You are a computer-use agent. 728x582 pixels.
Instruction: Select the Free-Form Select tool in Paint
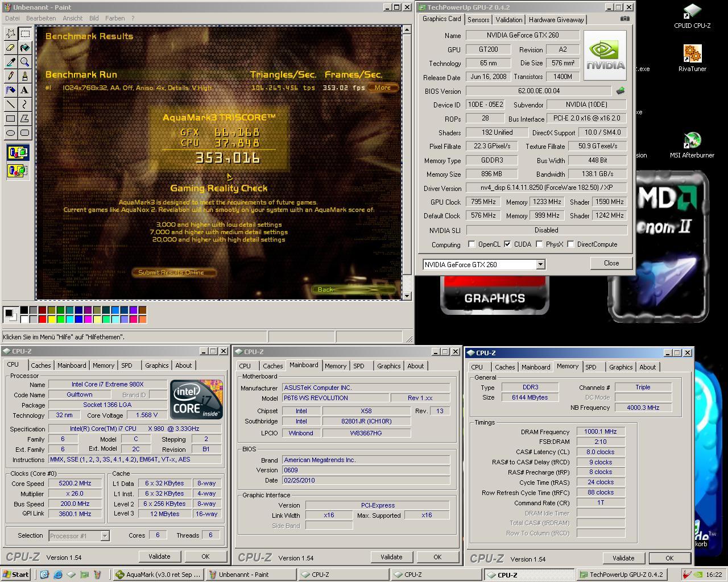tap(11, 34)
